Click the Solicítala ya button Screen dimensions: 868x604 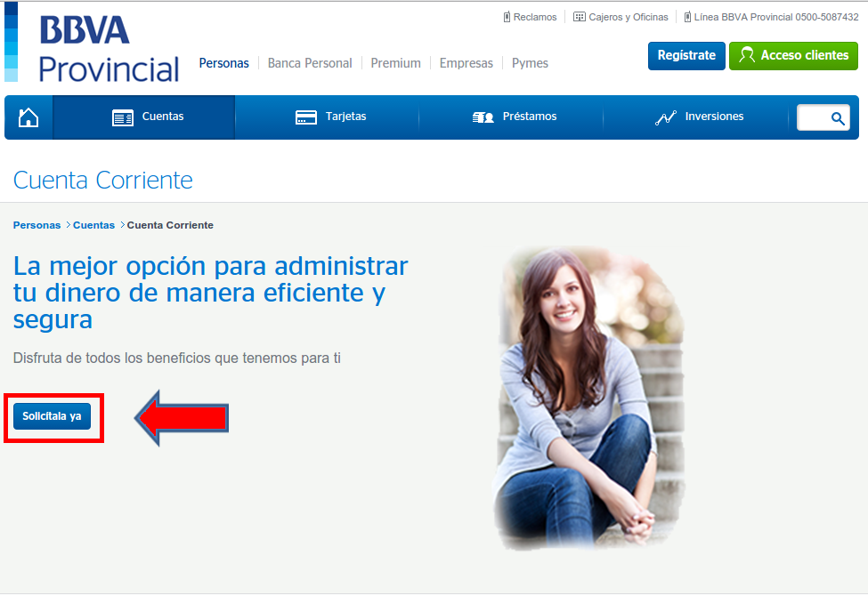point(52,416)
